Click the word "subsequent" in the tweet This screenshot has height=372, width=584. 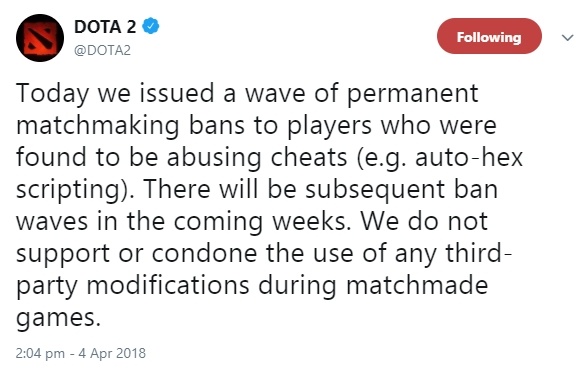[x=375, y=190]
